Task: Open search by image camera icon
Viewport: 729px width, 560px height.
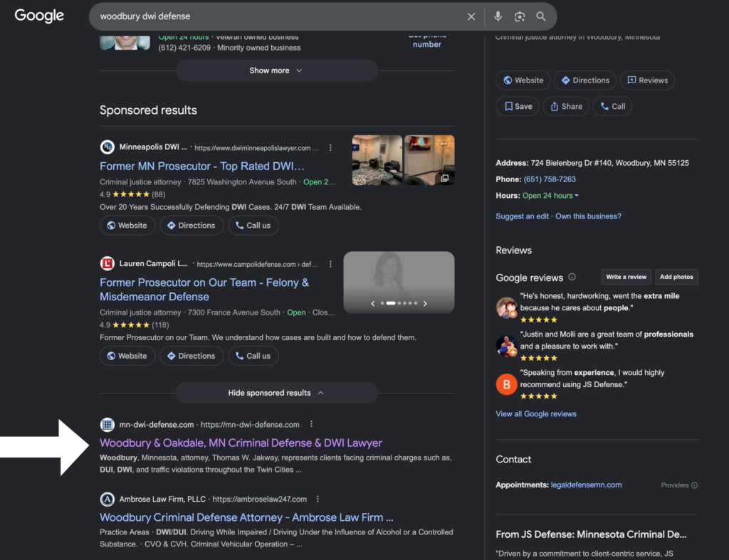Action: click(x=519, y=17)
